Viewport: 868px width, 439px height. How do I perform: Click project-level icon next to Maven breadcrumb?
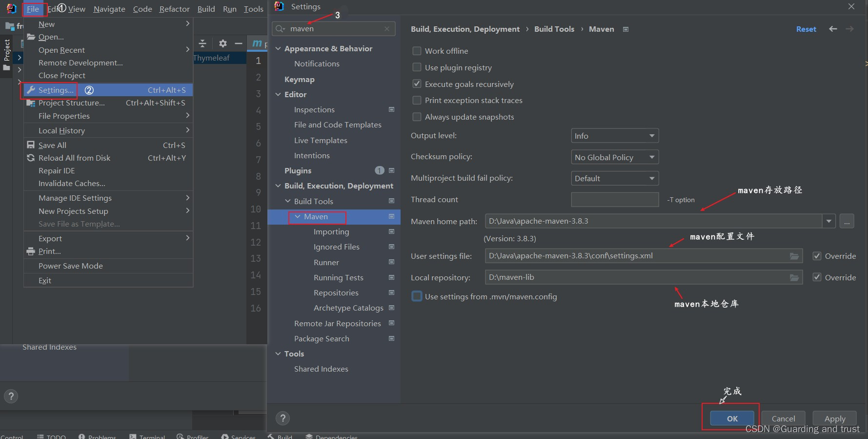pyautogui.click(x=626, y=29)
